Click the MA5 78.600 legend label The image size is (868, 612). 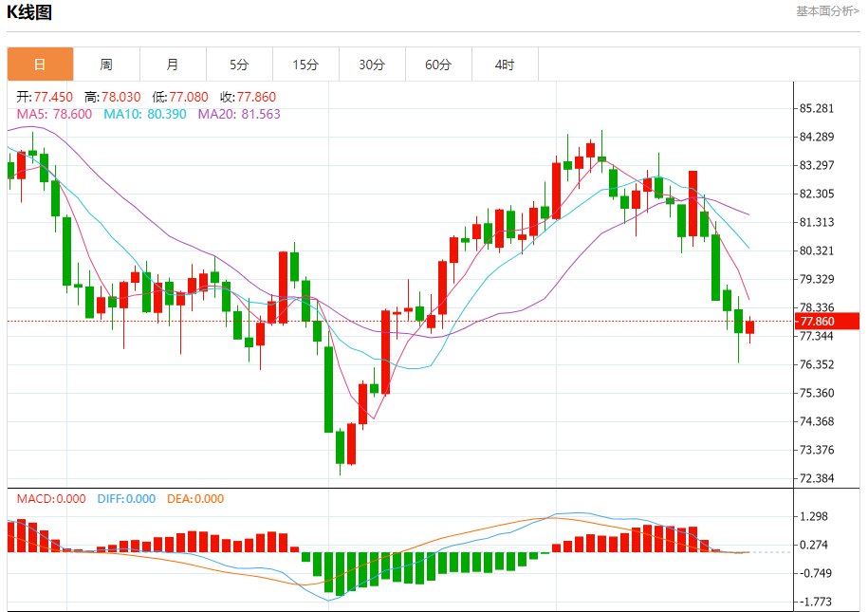coord(54,114)
